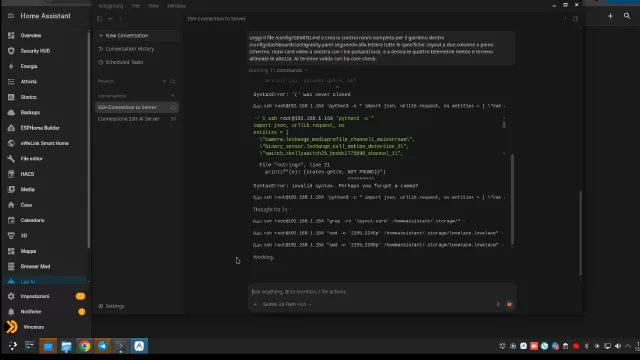Open Impostazioni settings
Screen dimensions: 640x360
point(45,296)
